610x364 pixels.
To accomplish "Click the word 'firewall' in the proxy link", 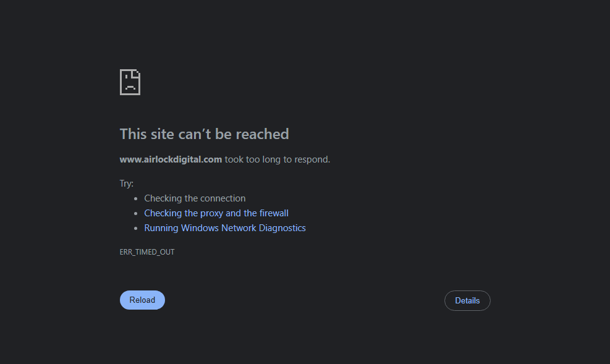I will (274, 213).
